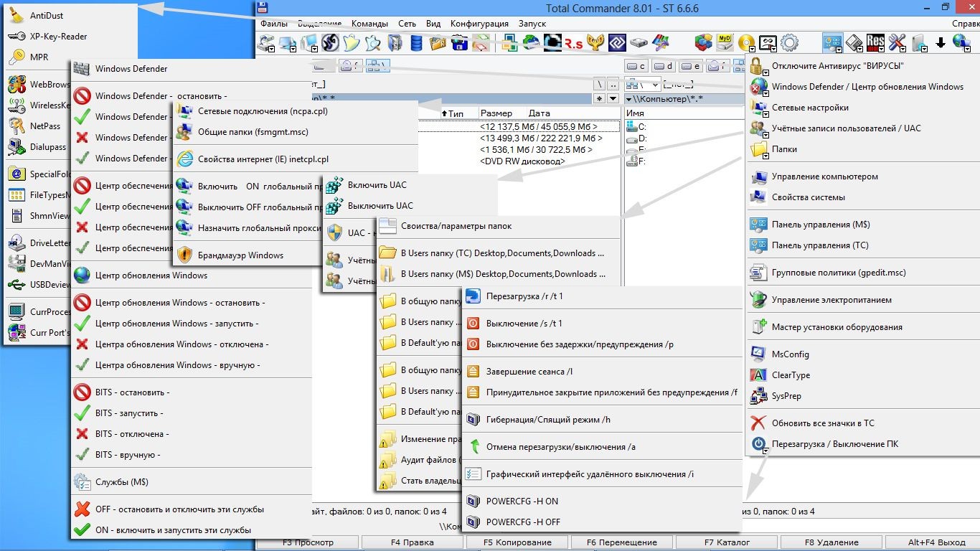980x551 pixels.
Task: Click the blue database cylinder toolbar icon
Action: click(416, 43)
